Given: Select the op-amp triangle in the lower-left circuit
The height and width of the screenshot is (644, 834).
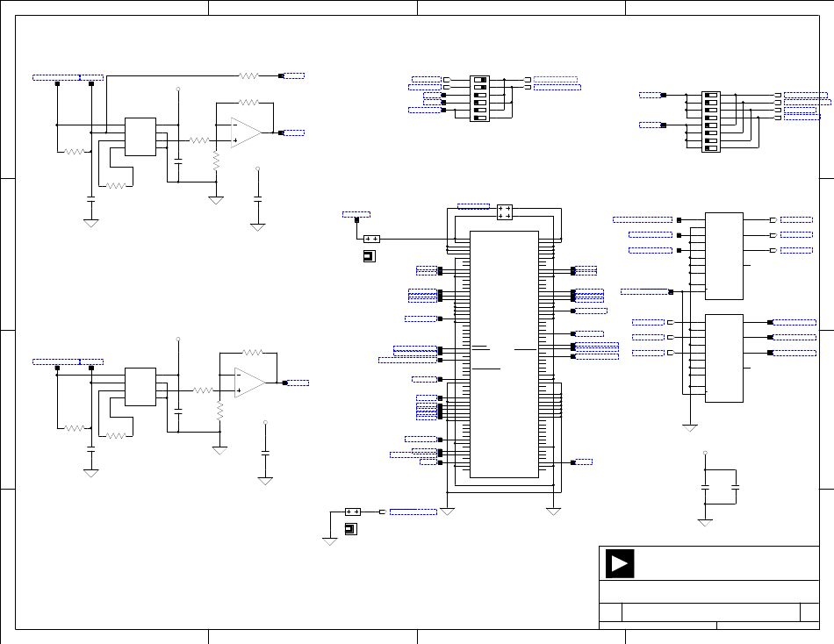Looking at the screenshot, I should [250, 383].
